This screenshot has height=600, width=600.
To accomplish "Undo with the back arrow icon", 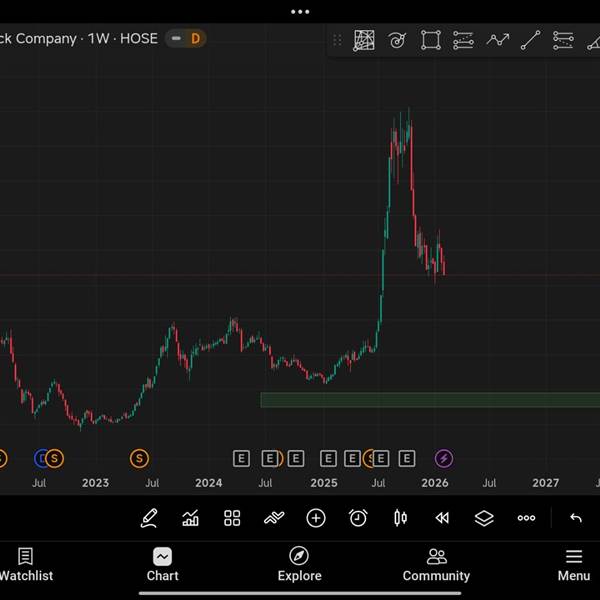I will coord(576,518).
